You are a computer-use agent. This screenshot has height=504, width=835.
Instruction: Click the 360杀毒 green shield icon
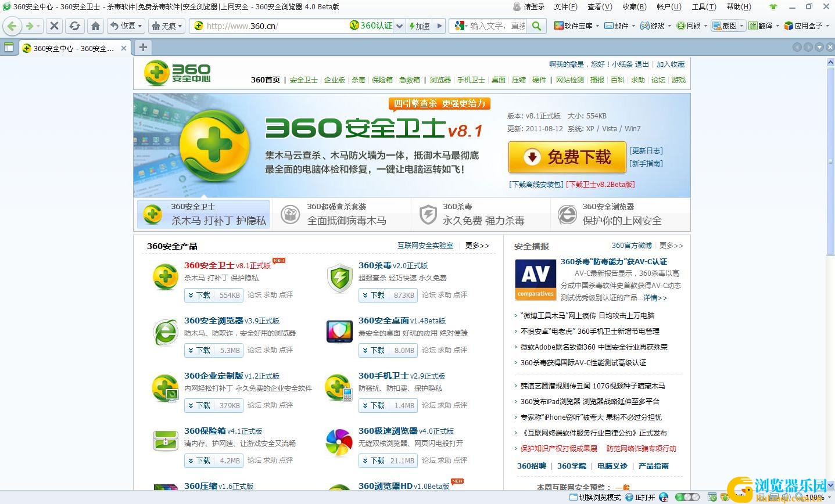339,278
